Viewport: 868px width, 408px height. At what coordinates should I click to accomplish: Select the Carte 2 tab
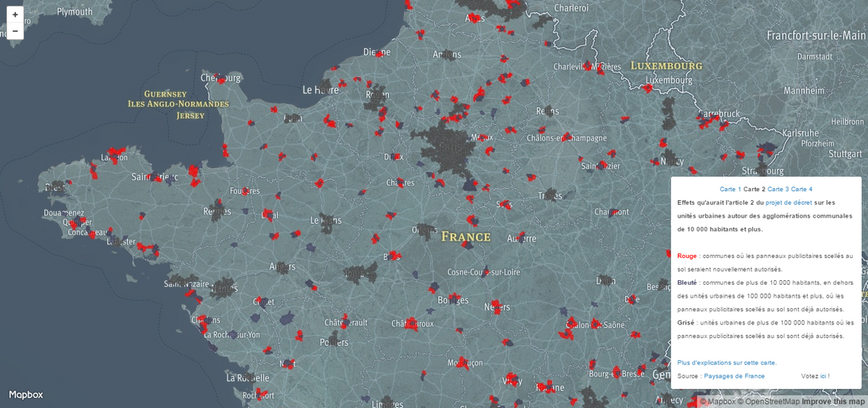click(754, 189)
